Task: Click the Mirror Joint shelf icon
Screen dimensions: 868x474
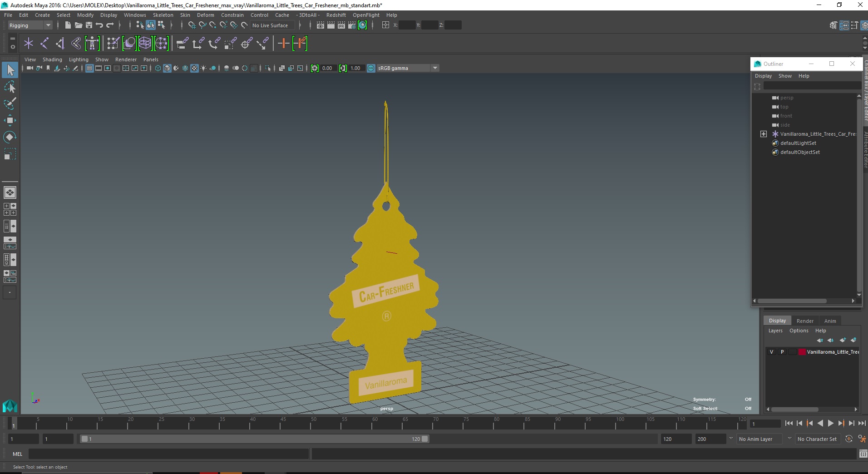Action: [60, 44]
